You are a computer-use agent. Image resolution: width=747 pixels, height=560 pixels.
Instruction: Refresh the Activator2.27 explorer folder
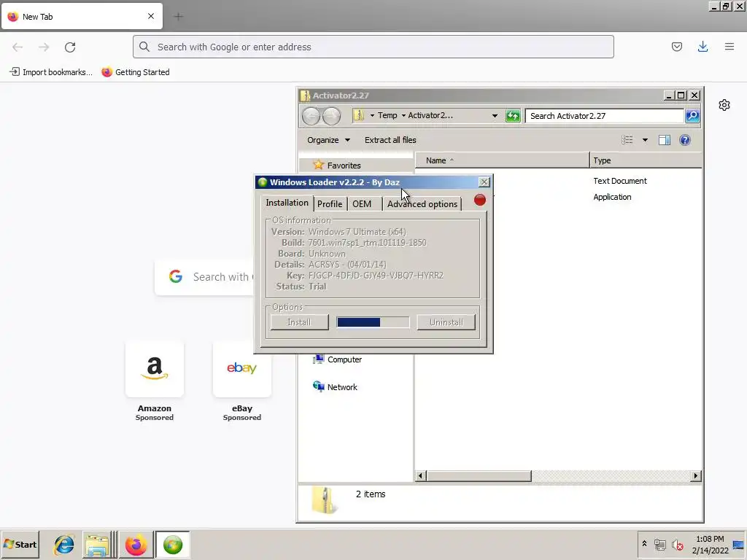click(513, 116)
